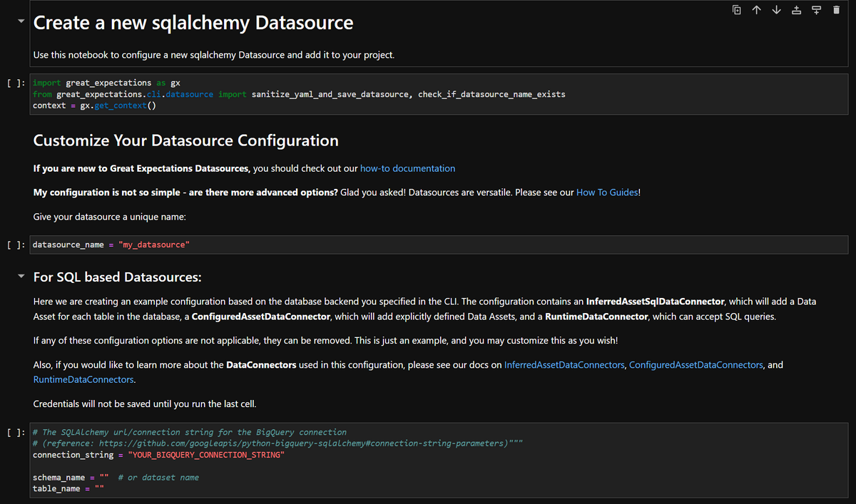Click the 'Credentials will not be saved' sentence
This screenshot has width=856, height=504.
(x=145, y=404)
